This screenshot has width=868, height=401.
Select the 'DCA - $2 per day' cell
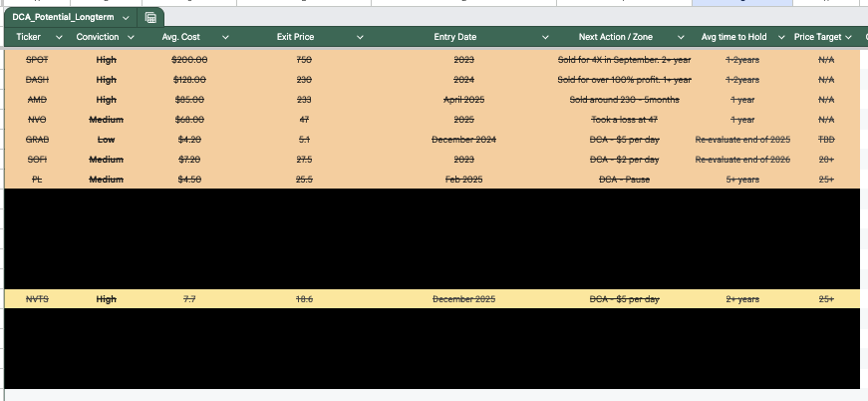625,160
